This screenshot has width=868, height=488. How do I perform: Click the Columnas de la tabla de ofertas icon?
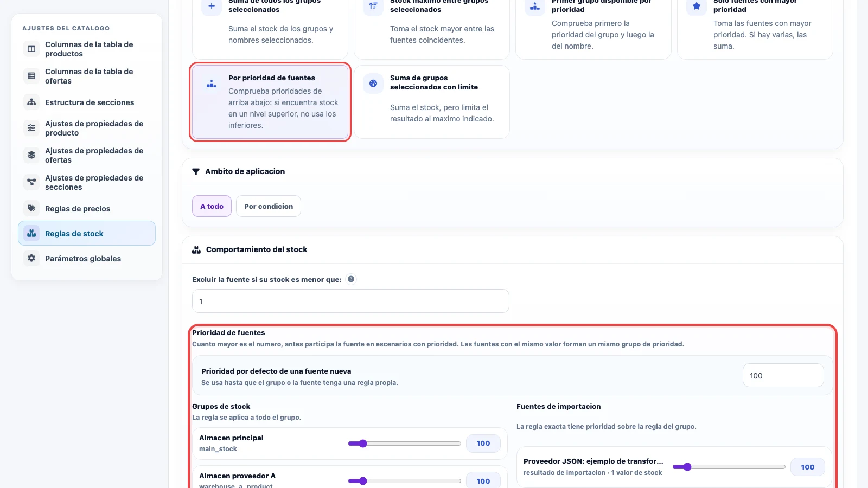31,76
